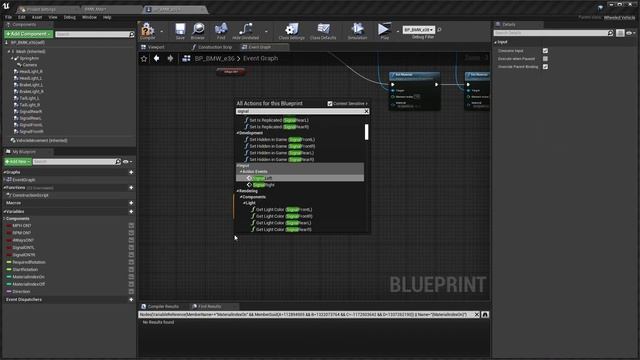The image size is (640, 360).
Task: Collapse the Functions section
Action: (x=4, y=188)
